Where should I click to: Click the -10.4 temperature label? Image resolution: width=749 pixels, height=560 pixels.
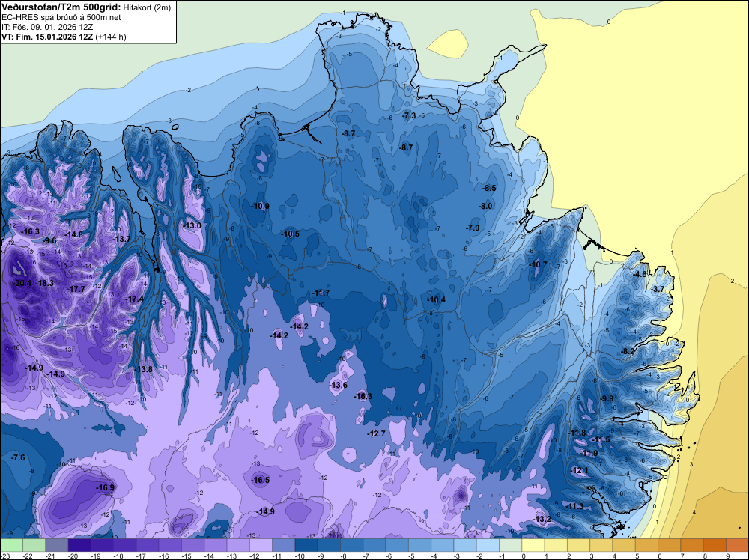pos(437,299)
